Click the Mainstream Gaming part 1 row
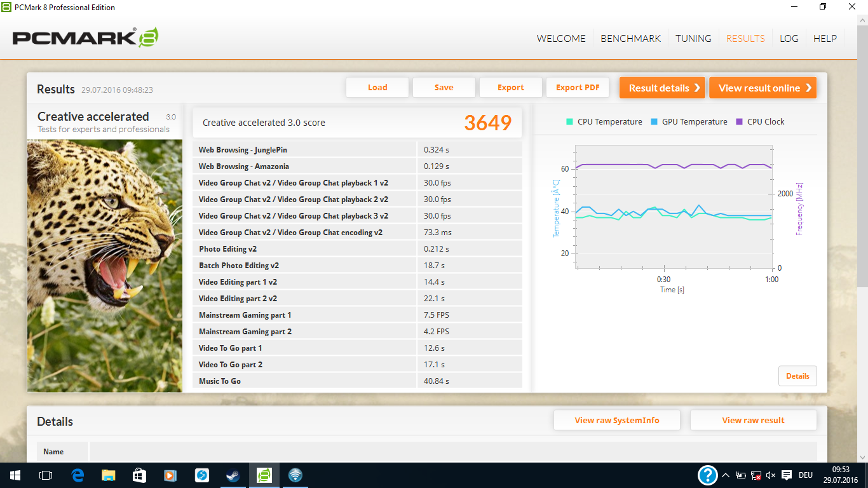The width and height of the screenshot is (868, 488). click(357, 315)
